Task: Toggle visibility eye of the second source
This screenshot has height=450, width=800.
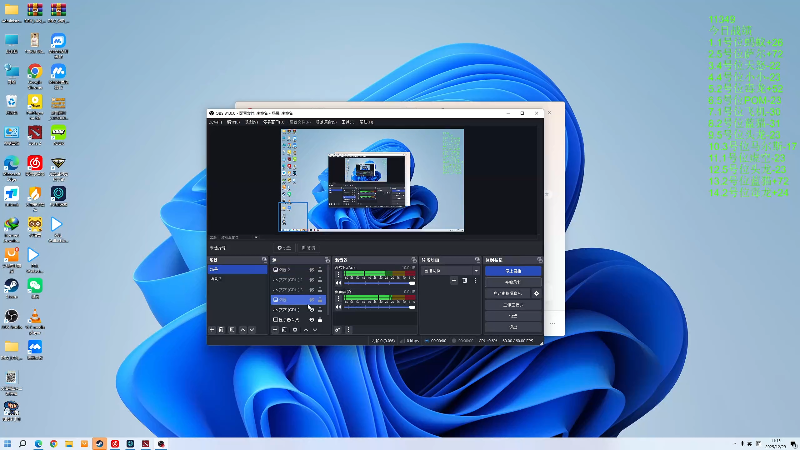Action: pos(312,280)
